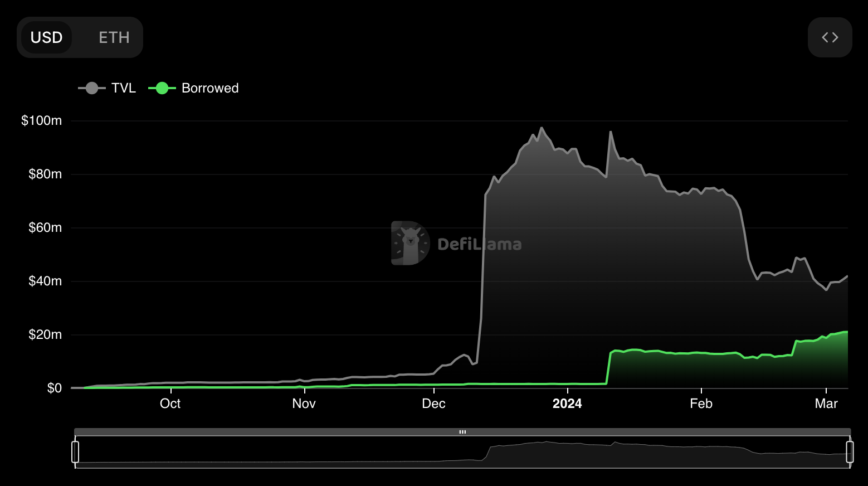Screen dimensions: 868x486
Task: Click the green Borrowed legend marker
Action: coord(162,88)
